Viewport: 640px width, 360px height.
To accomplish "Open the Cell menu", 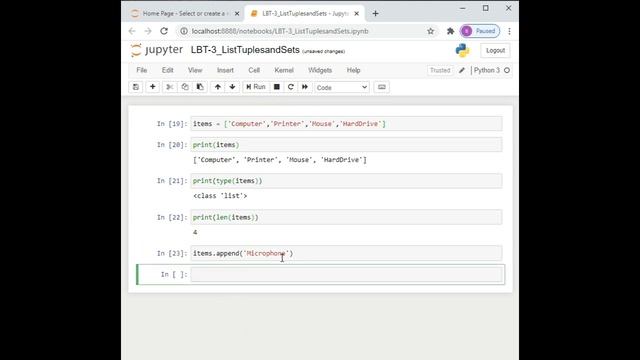I will 254,70.
